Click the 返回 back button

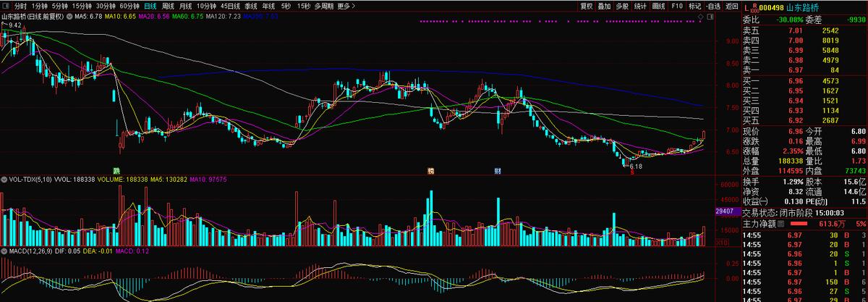(x=731, y=6)
